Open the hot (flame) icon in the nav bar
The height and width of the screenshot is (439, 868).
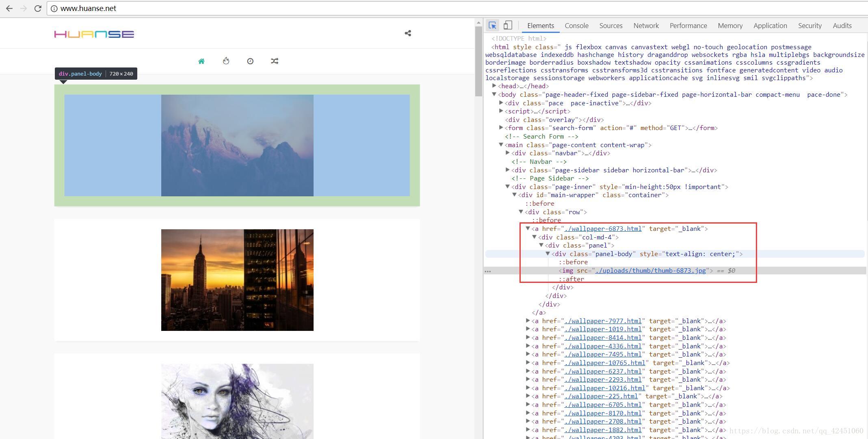click(226, 61)
